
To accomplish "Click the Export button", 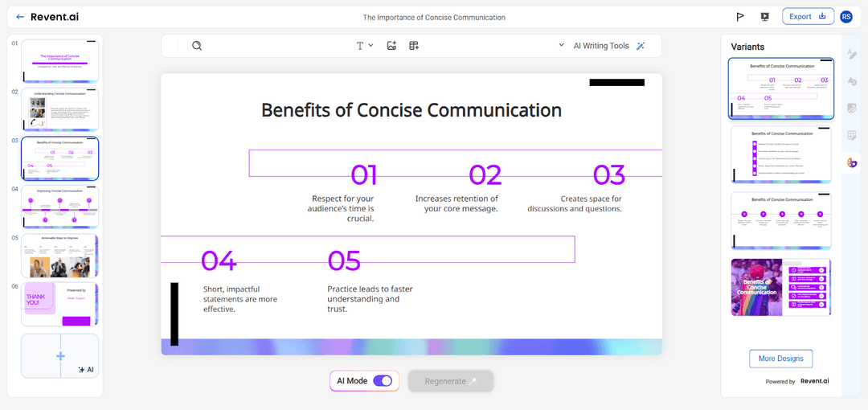I will 808,17.
